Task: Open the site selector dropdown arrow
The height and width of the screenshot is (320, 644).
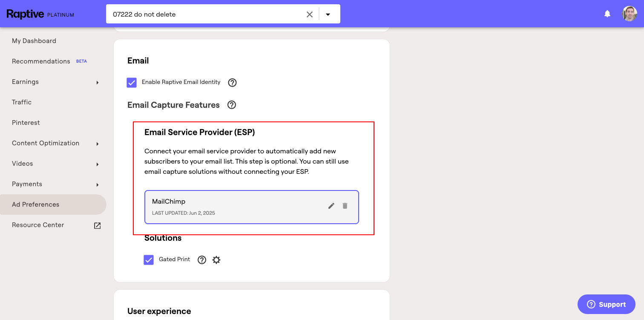Action: (328, 14)
